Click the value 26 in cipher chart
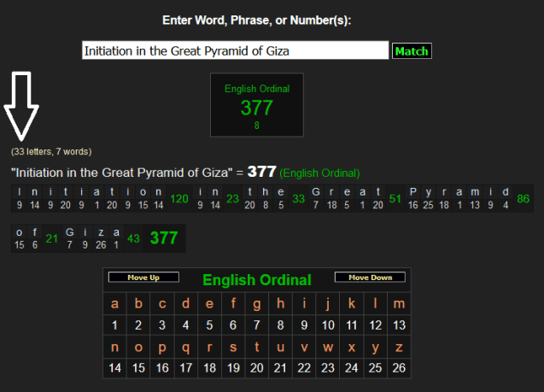This screenshot has width=544, height=392. point(398,368)
